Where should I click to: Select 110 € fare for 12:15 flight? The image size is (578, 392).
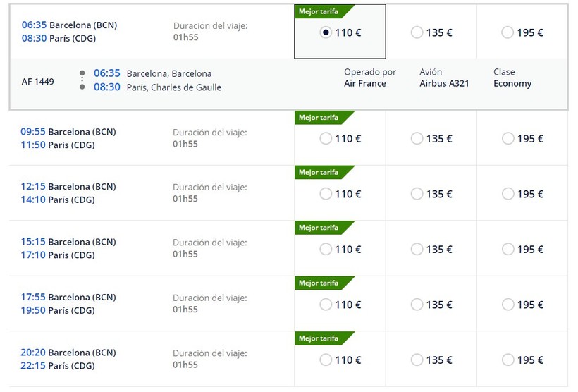326,194
